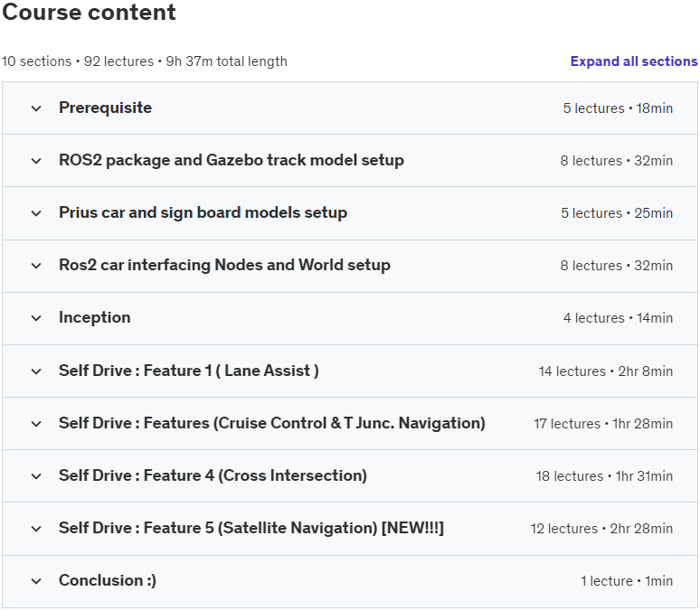700x611 pixels.
Task: Expand Feature 4 Cross Intersection chevron
Action: 36,476
